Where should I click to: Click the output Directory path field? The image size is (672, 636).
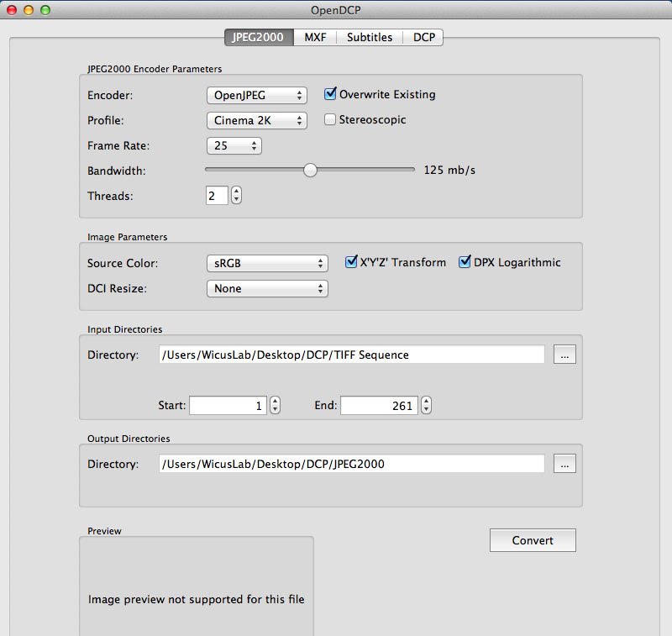click(352, 464)
